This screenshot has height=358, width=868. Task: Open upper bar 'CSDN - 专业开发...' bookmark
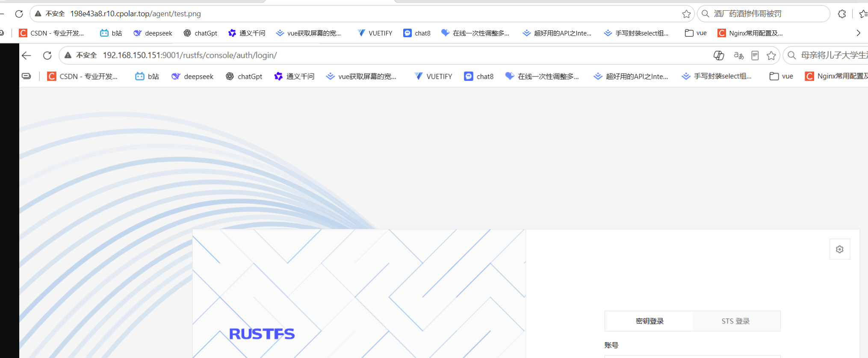pos(51,33)
